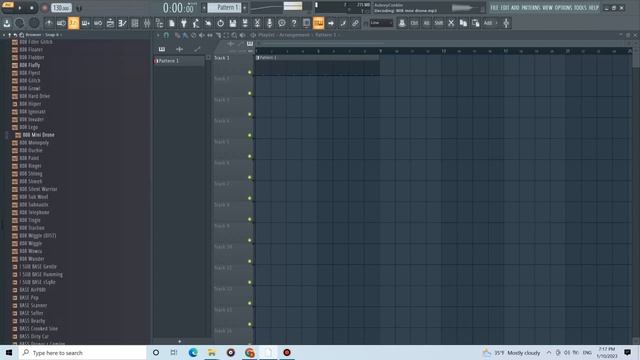
Task: Mute Track 10 using its green dot
Action: click(x=250, y=261)
